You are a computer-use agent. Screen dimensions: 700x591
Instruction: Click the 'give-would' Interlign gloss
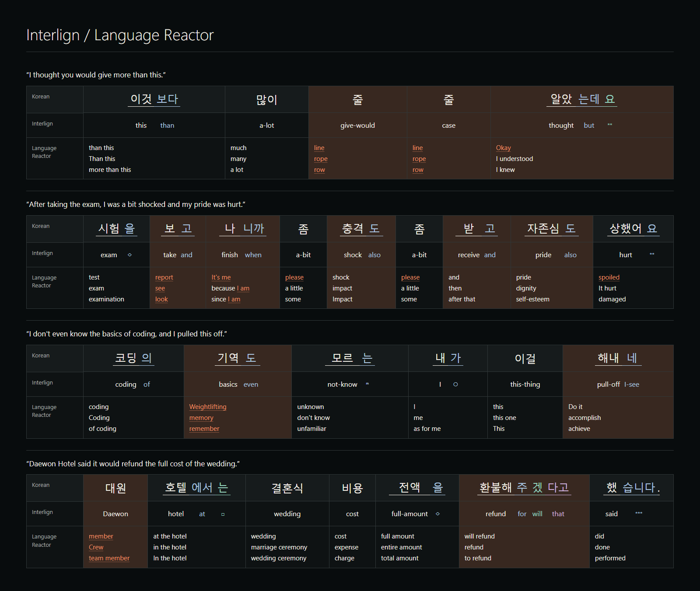tap(358, 126)
